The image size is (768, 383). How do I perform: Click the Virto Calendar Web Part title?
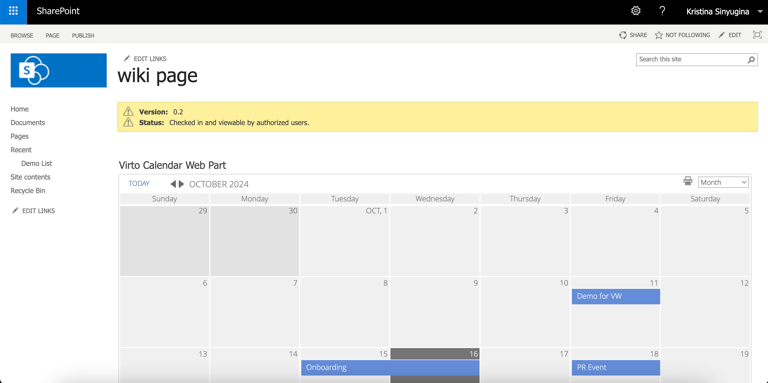click(172, 165)
